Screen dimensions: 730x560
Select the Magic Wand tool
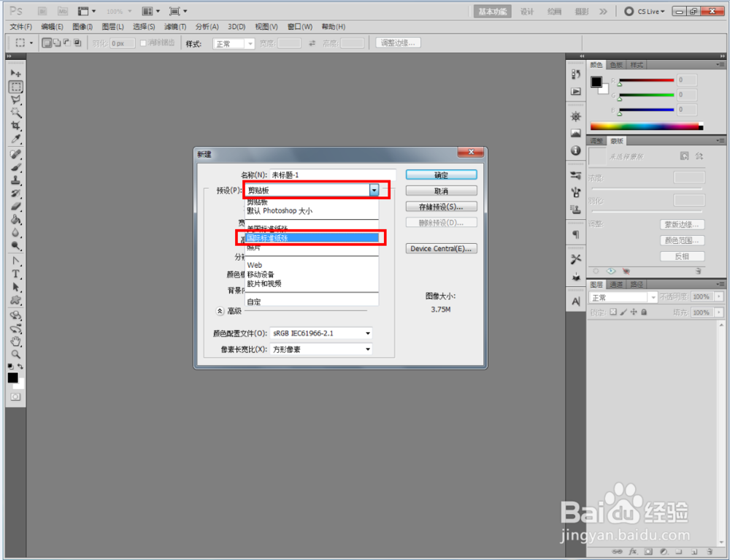[16, 112]
